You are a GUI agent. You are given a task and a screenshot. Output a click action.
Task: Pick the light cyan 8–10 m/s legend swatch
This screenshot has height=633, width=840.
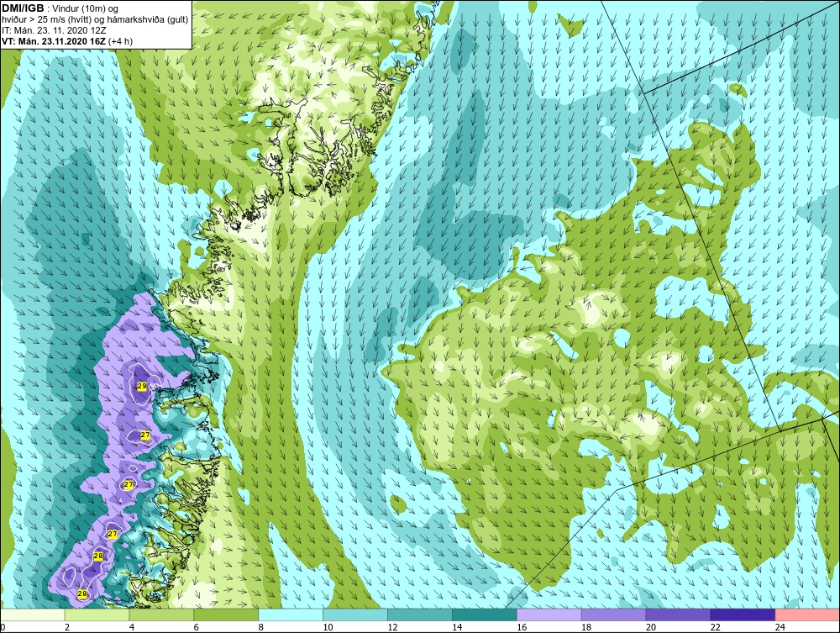tap(291, 615)
